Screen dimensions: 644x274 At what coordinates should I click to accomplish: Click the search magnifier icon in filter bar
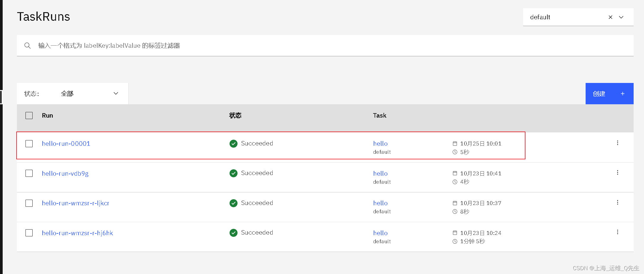click(28, 46)
